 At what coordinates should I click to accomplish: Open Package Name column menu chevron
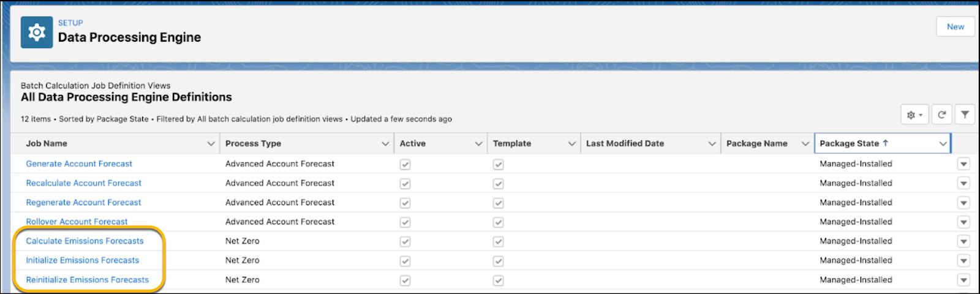click(x=805, y=143)
